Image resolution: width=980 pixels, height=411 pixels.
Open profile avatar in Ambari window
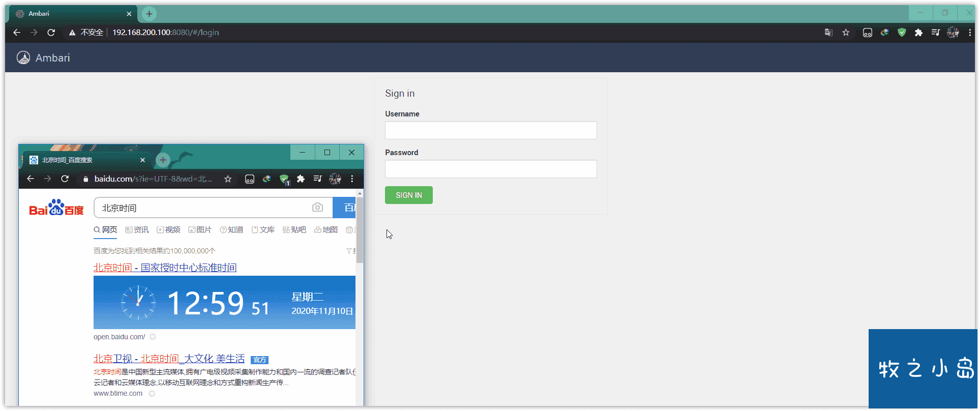(953, 33)
